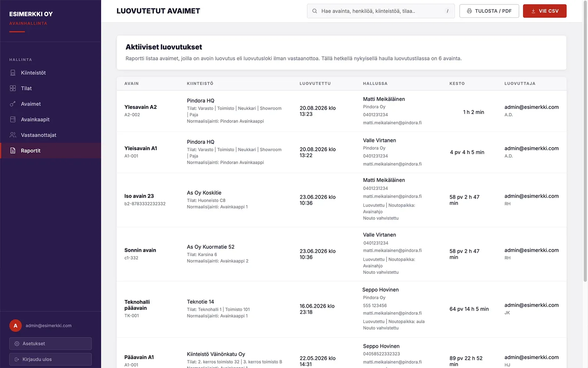This screenshot has height=368, width=588.
Task: Click the Kiinteistö column header
Action: [200, 84]
